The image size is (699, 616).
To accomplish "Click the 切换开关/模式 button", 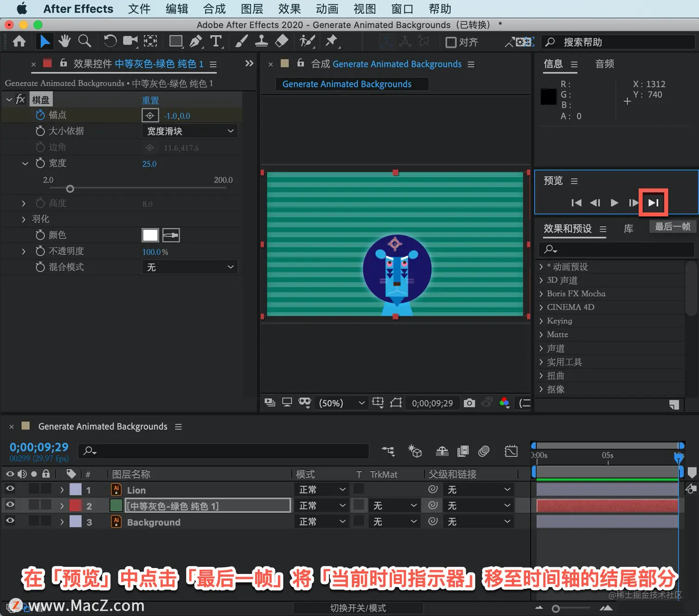I will [x=358, y=608].
